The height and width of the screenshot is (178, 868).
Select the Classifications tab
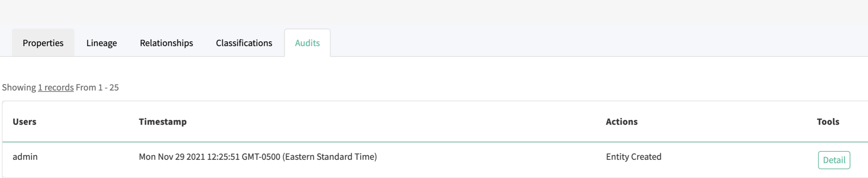[x=244, y=43]
